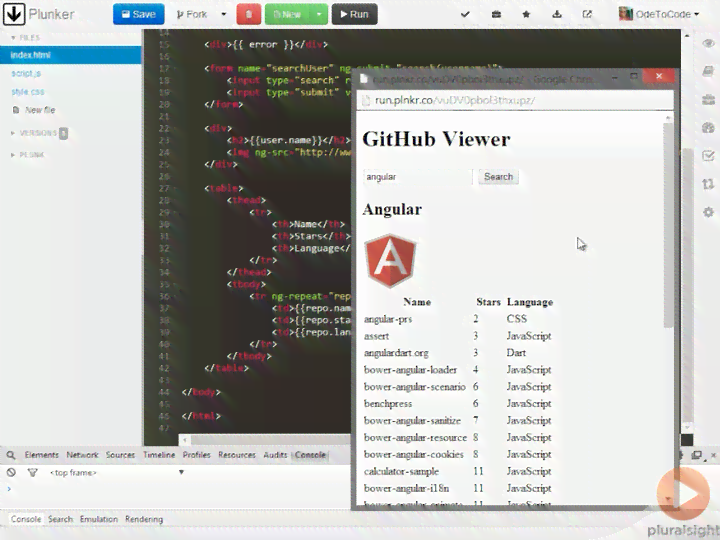Click the checkbox-edit icon in right sidebar
This screenshot has height=540, width=720.
[708, 156]
